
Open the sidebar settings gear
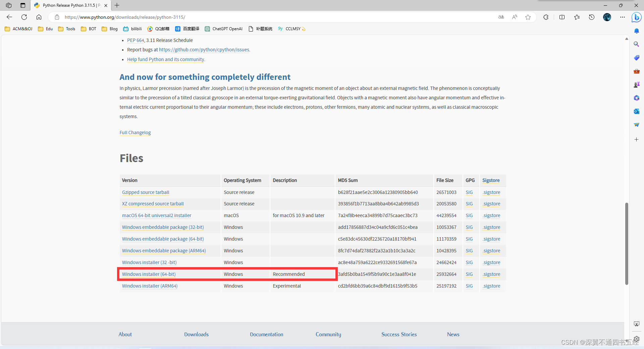(636, 339)
